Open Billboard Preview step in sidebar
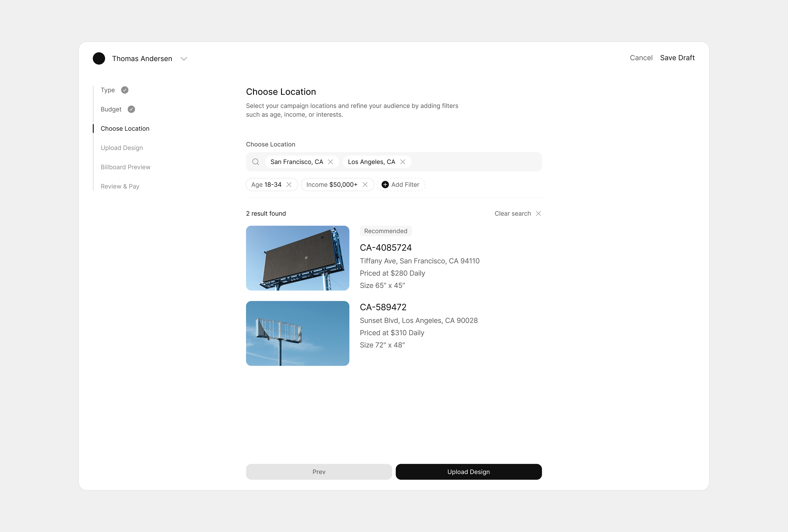Screen dimensions: 788x532 (x=125, y=167)
